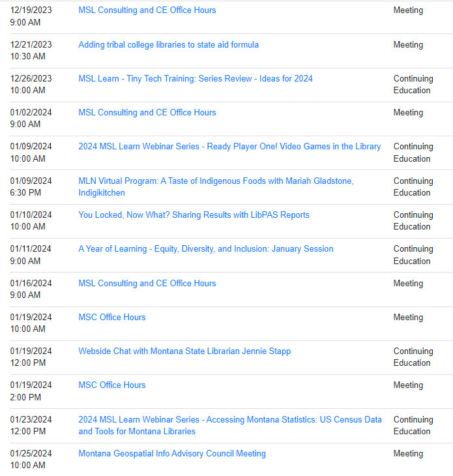
Task: Open You Locked, Now What LibPAS Reports link
Action: 194,215
